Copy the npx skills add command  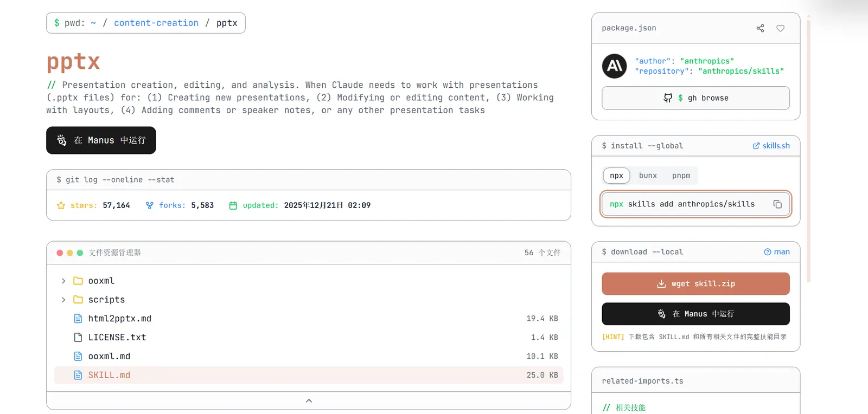pos(777,204)
